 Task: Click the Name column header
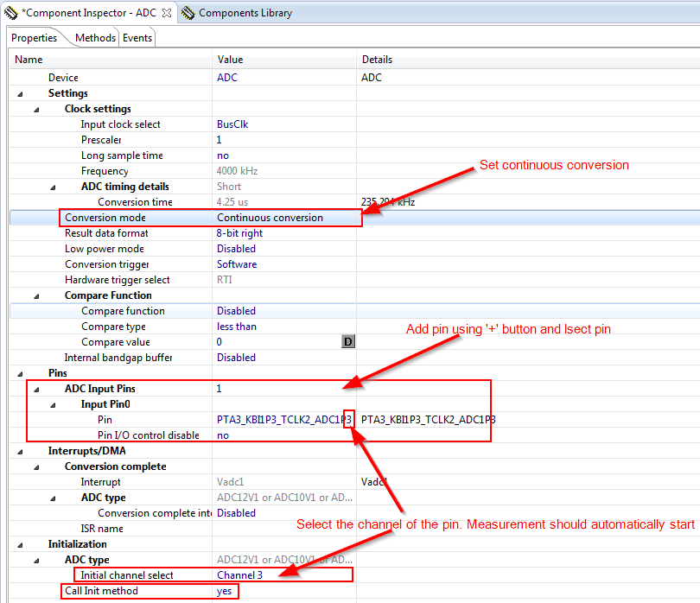29,60
